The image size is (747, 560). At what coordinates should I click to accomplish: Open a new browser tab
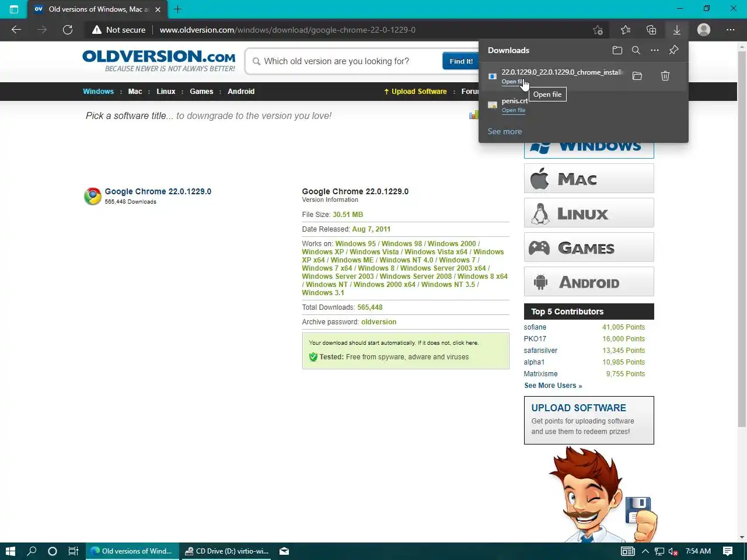click(178, 9)
